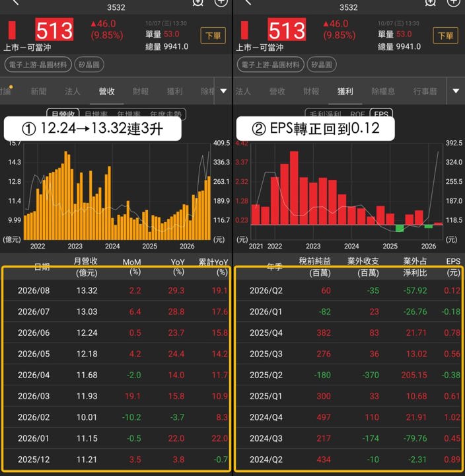Tap the green negative EPS bar near 2025
This screenshot has height=476, width=465.
(x=400, y=228)
